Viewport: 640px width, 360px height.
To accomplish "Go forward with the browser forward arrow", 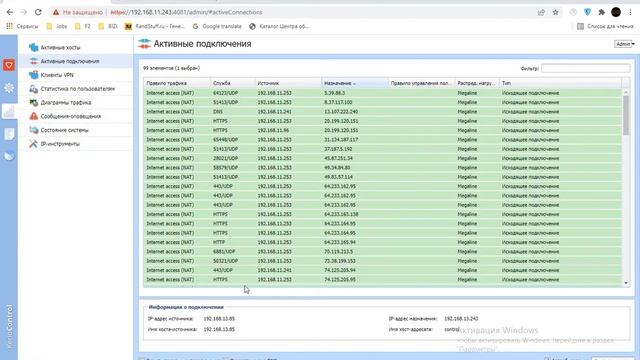I will (24, 12).
